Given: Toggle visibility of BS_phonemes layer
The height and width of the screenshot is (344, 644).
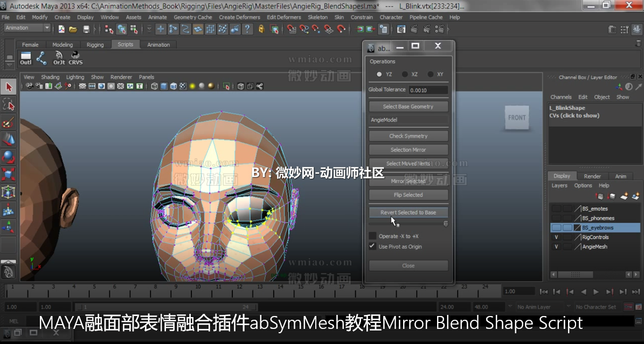Looking at the screenshot, I should point(557,218).
